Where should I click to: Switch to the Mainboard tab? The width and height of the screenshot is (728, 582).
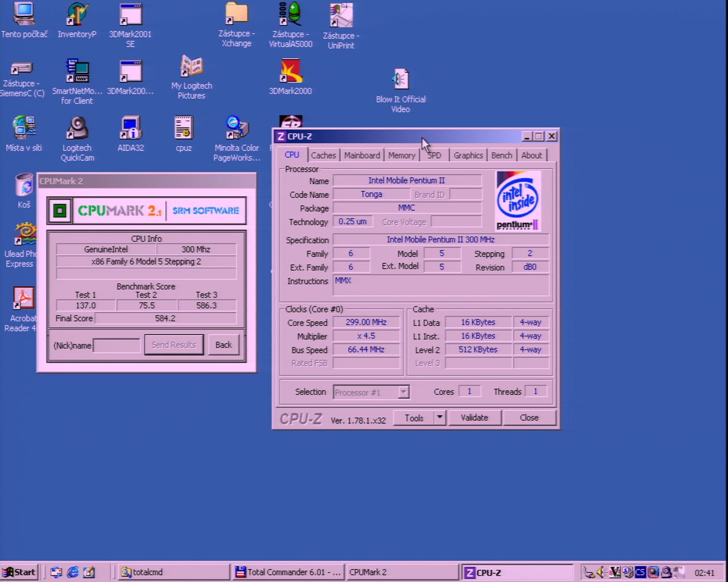tap(362, 155)
